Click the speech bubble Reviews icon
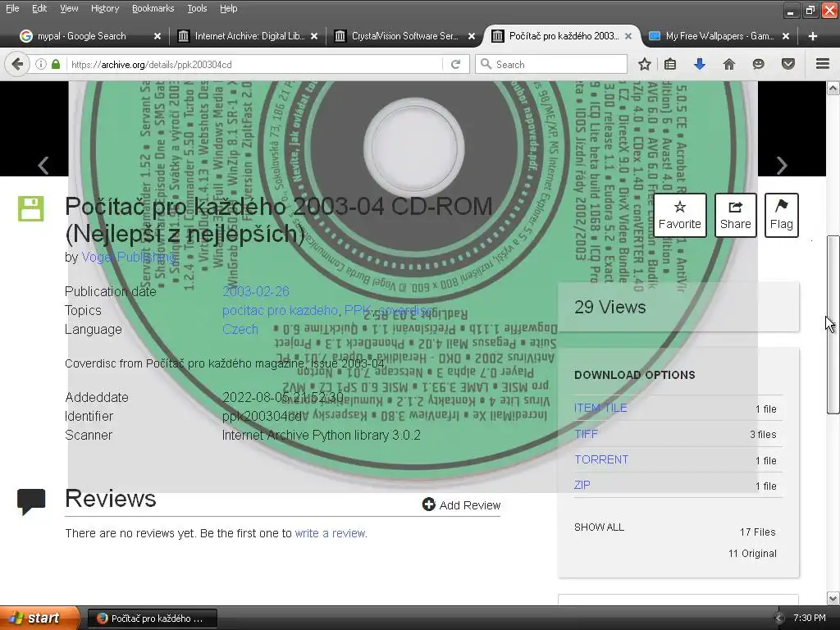 coord(31,501)
